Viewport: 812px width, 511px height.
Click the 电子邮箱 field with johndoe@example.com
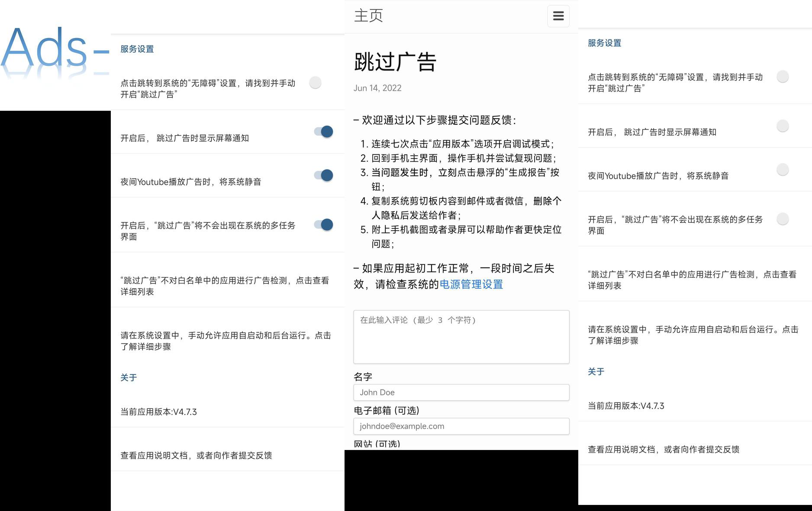461,426
